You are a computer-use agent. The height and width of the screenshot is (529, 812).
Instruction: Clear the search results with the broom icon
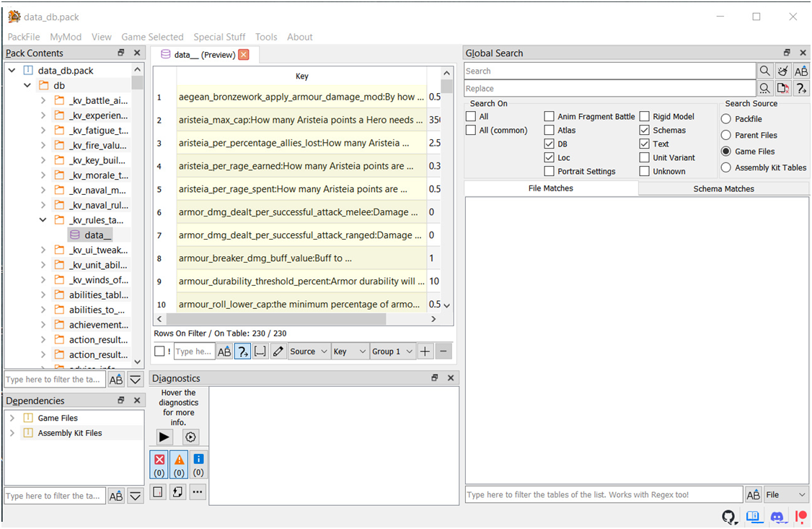[x=783, y=71]
